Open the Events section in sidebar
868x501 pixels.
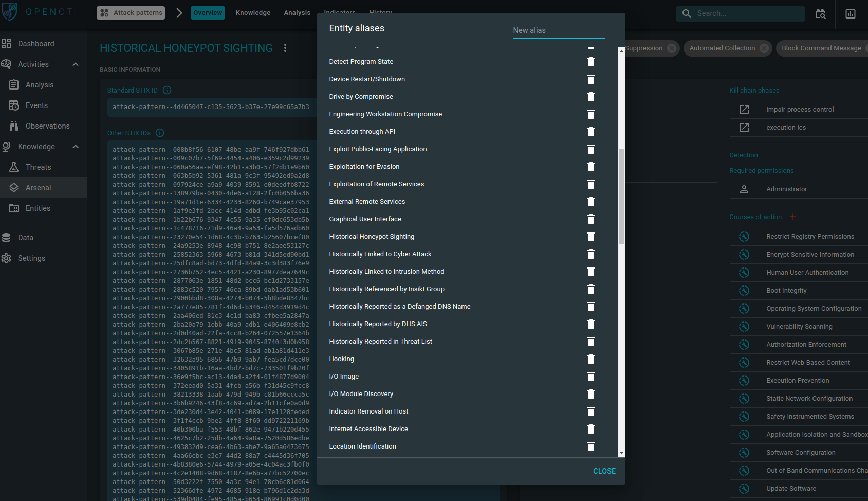[36, 105]
